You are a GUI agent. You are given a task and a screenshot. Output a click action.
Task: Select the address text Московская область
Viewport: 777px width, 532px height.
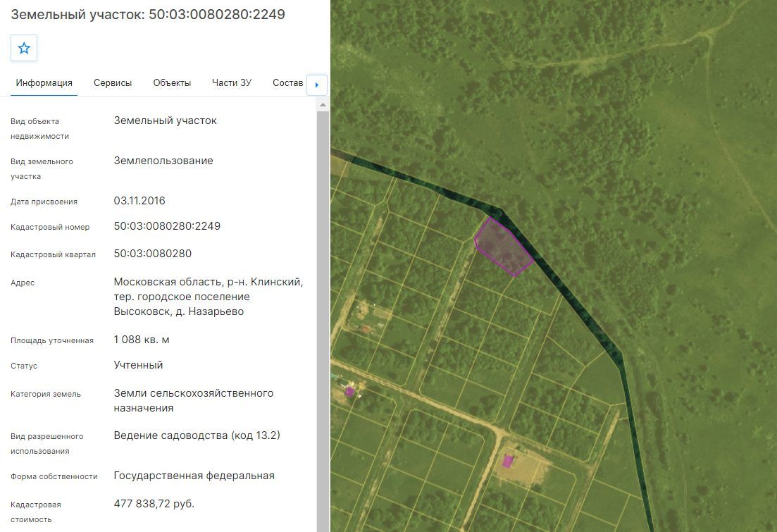click(x=168, y=282)
